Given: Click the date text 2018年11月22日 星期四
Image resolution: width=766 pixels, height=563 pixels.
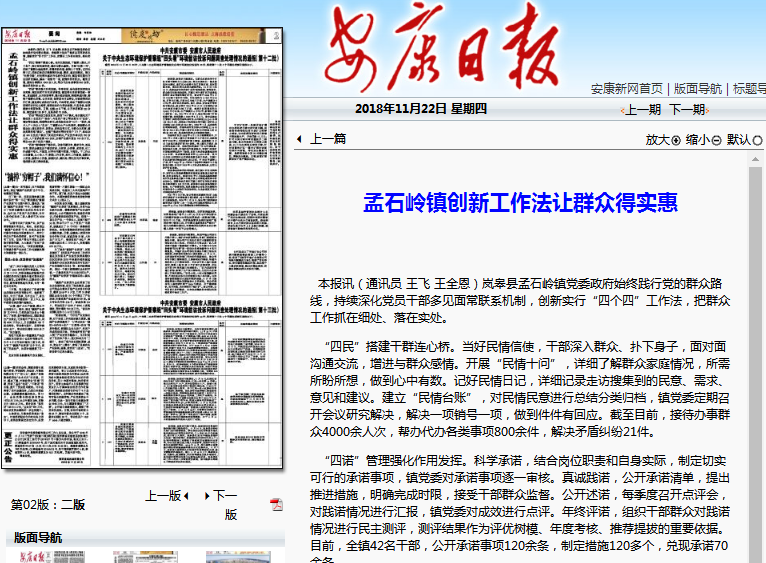Looking at the screenshot, I should 421,108.
